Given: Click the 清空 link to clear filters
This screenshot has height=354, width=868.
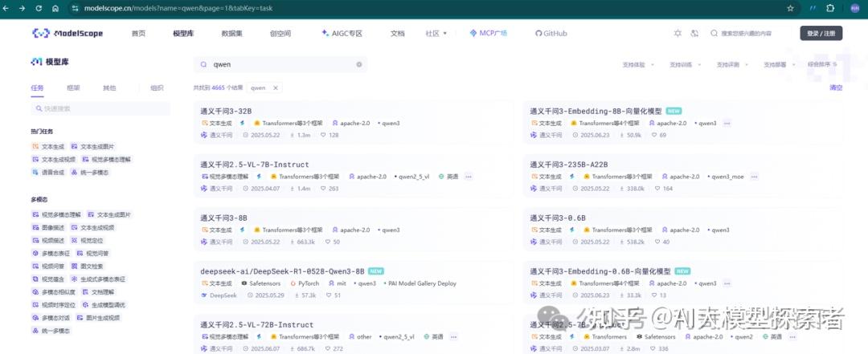Looking at the screenshot, I should pos(836,87).
